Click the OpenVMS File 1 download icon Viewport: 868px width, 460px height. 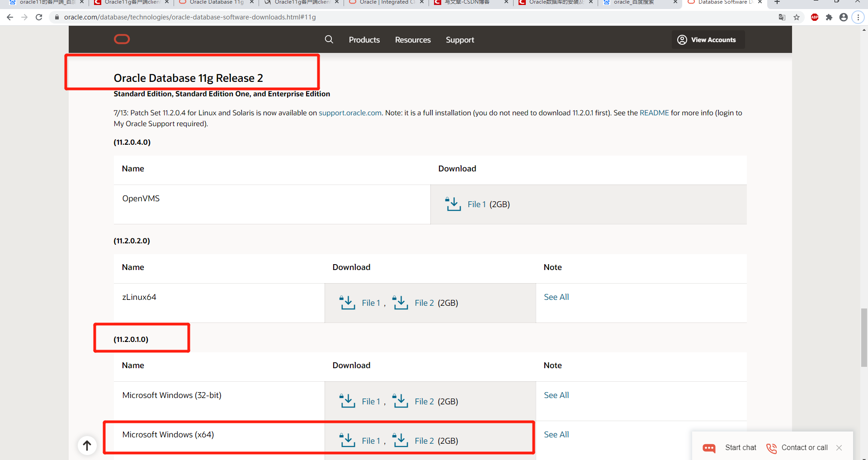point(453,204)
